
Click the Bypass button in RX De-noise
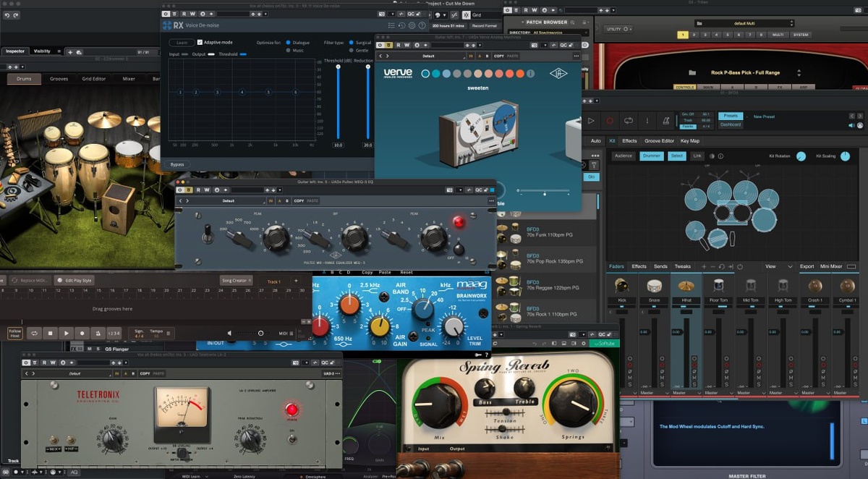177,164
